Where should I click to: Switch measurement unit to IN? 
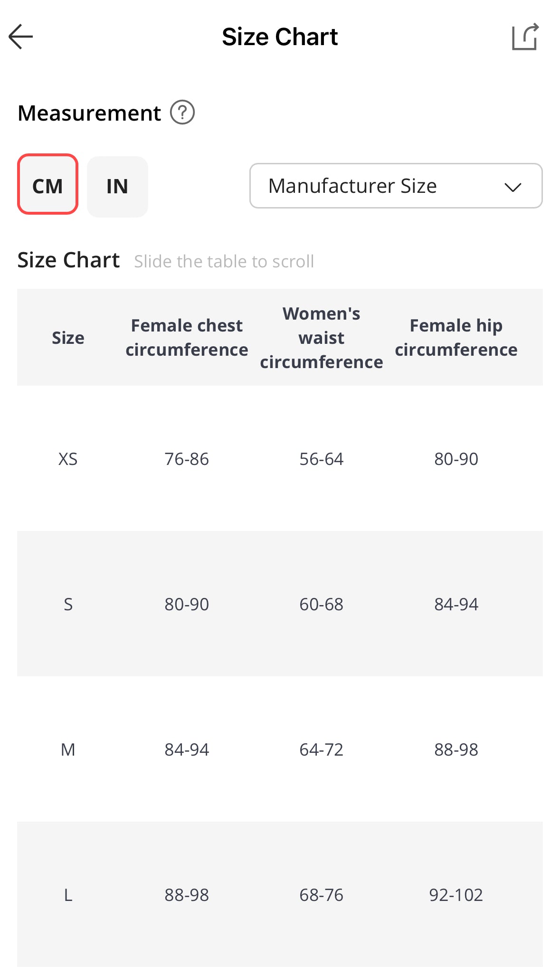click(x=117, y=186)
